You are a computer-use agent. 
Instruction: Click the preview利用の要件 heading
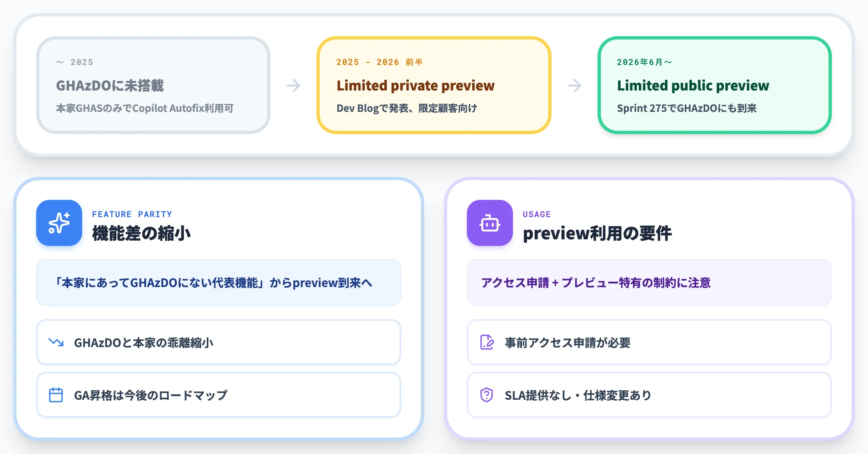point(597,233)
